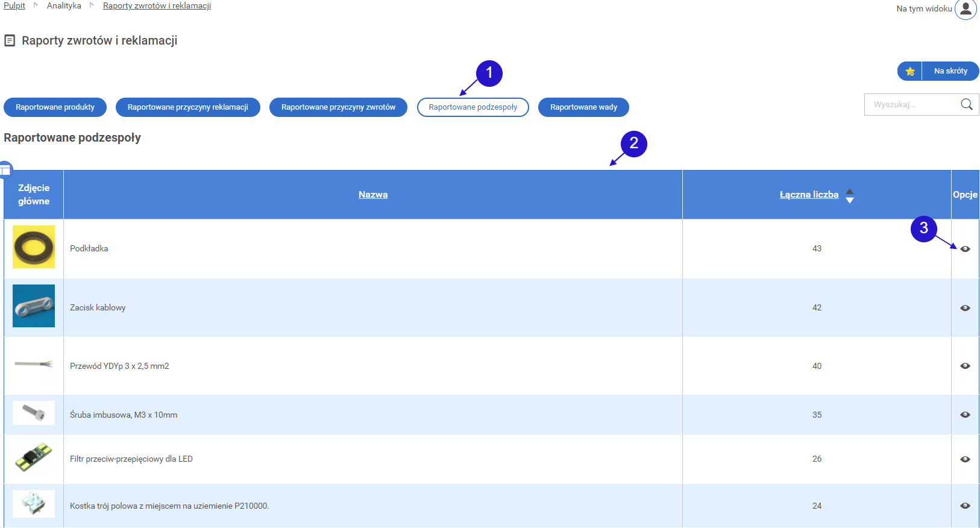Sort table by Nazwa column header
Viewport: 980px width, 528px height.
pyautogui.click(x=373, y=195)
